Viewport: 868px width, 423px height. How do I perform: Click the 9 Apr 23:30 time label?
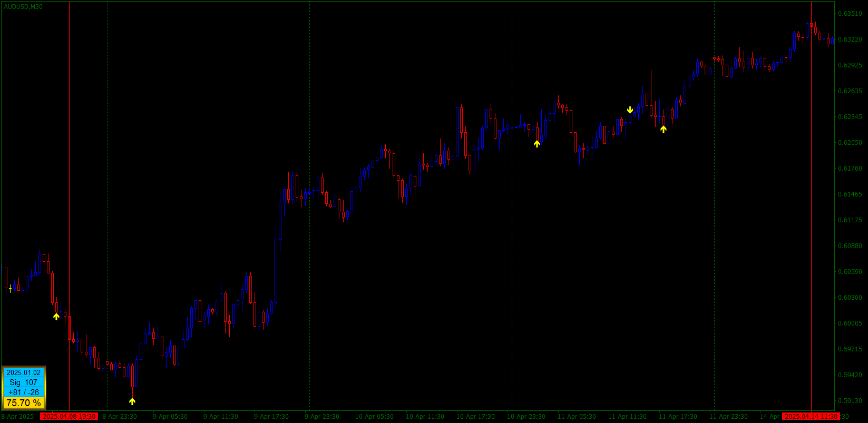322,417
